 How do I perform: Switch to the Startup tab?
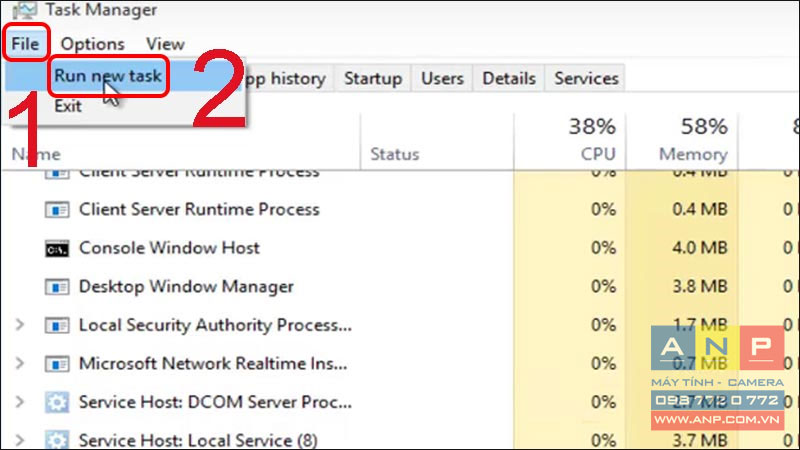tap(373, 79)
